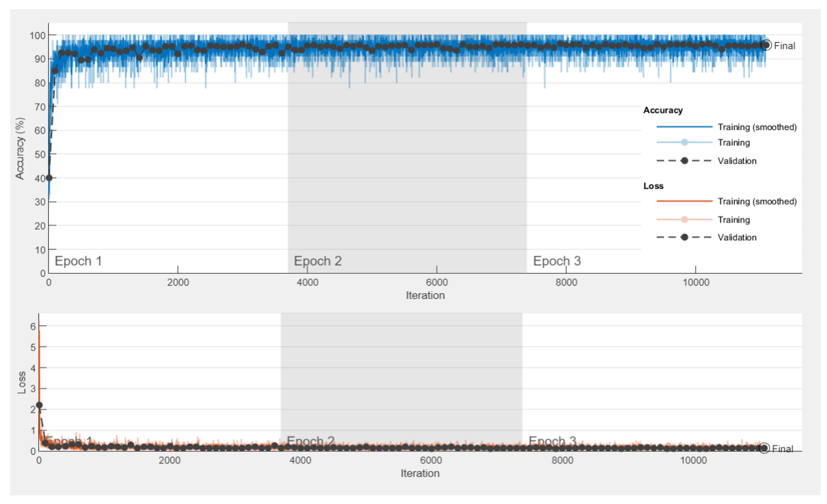827x504 pixels.
Task: Click the Epoch 3 label in loss plot
Action: coord(552,441)
